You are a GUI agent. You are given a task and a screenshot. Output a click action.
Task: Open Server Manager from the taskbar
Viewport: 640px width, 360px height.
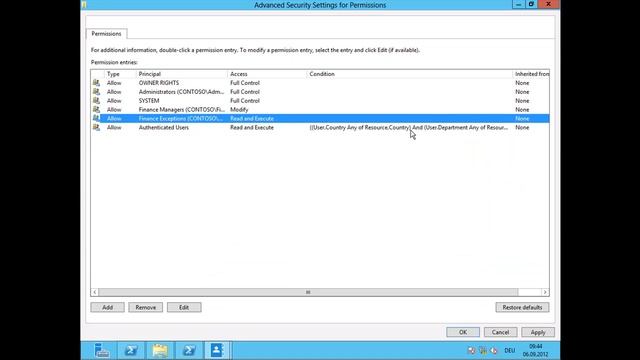pos(102,350)
